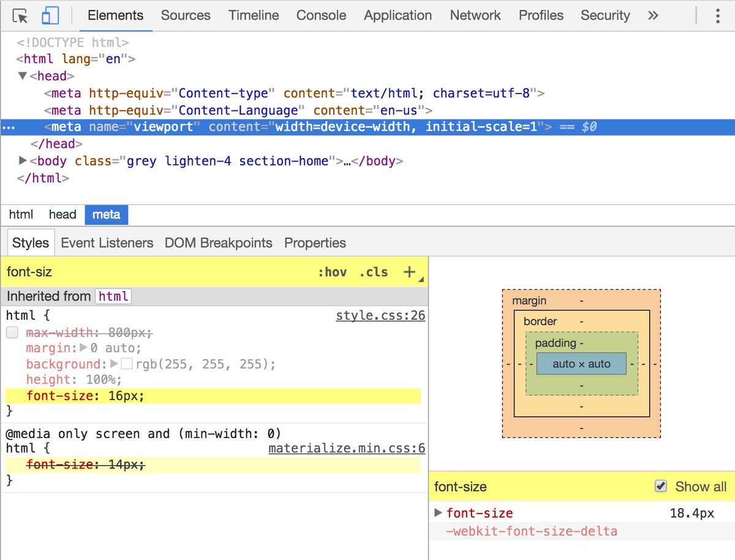Switch to the Profiles tab

click(541, 15)
